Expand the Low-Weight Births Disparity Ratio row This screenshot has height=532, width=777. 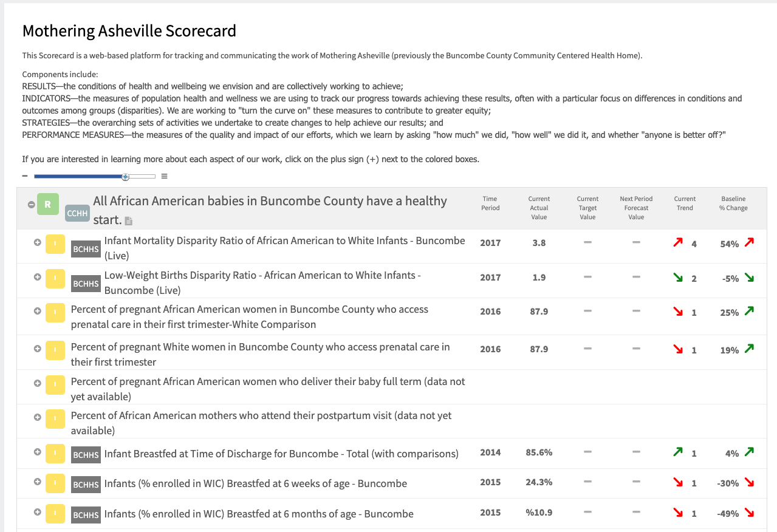37,276
